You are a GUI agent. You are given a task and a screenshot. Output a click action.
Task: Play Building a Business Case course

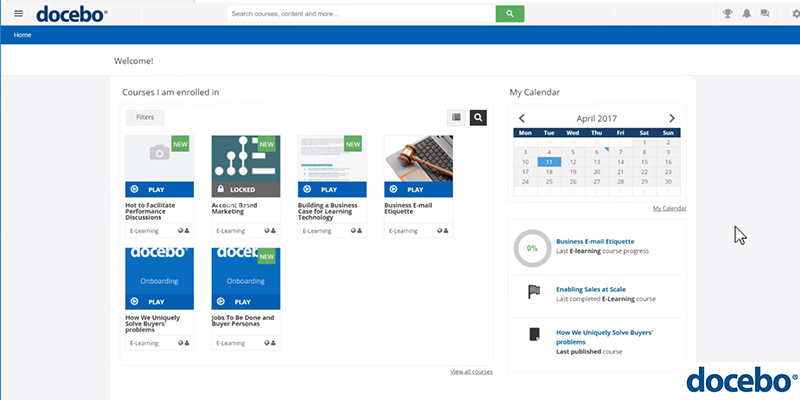(331, 189)
